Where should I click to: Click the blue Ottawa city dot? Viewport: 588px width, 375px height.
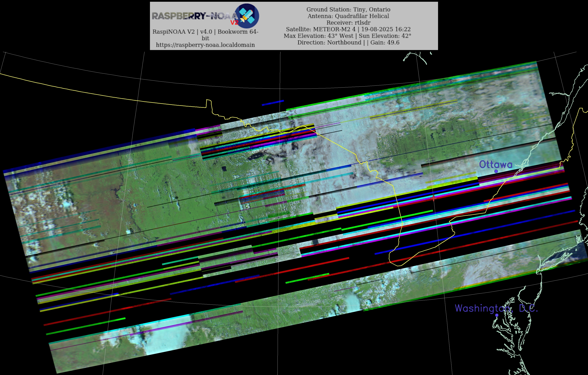click(x=496, y=171)
